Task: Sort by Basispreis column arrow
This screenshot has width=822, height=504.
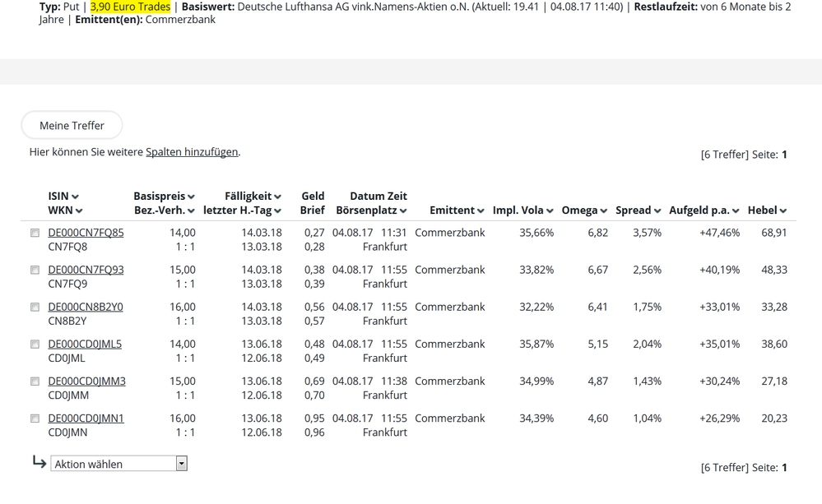Action: (x=191, y=197)
